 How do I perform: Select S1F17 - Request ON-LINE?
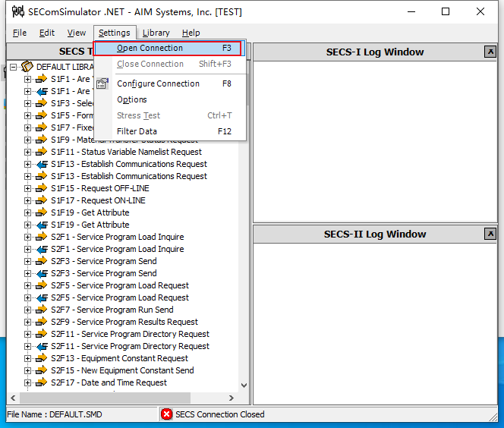coord(98,200)
